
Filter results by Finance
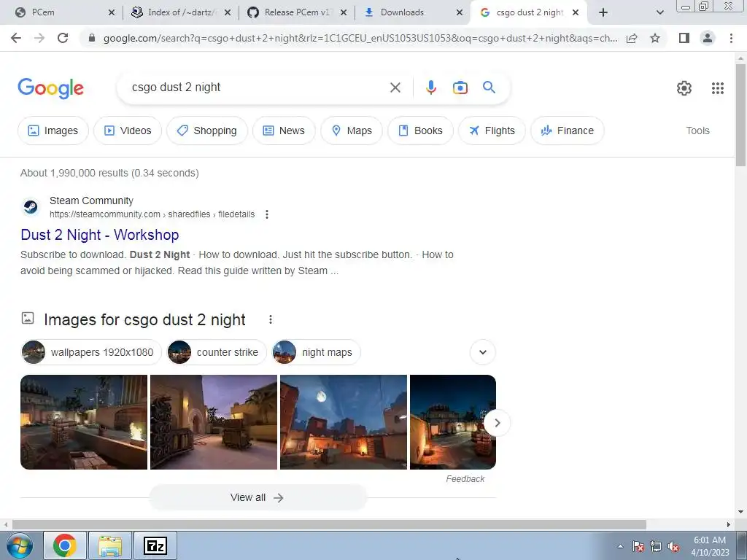click(x=568, y=131)
